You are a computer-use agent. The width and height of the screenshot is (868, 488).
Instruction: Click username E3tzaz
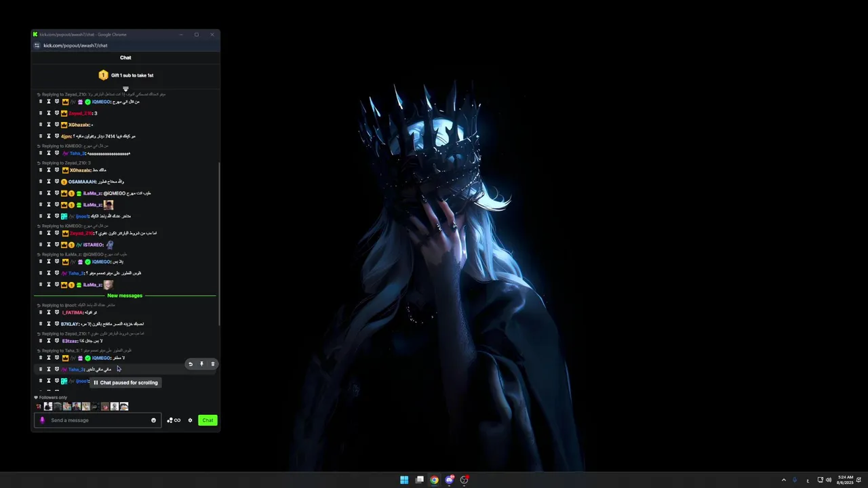[x=70, y=341]
